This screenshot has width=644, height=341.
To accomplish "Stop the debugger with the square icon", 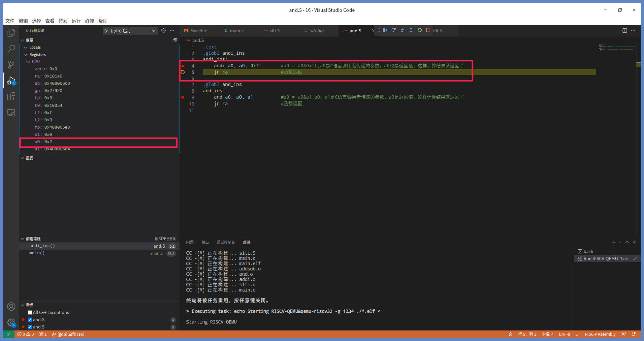I will (428, 30).
